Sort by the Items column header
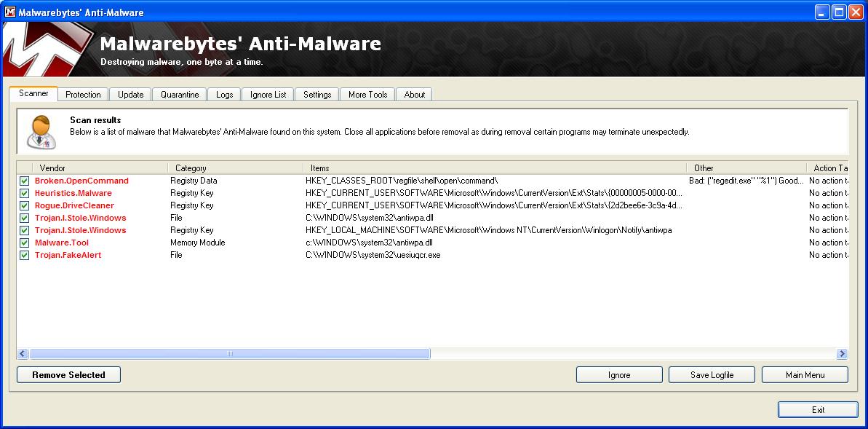This screenshot has width=868, height=429. coord(495,168)
